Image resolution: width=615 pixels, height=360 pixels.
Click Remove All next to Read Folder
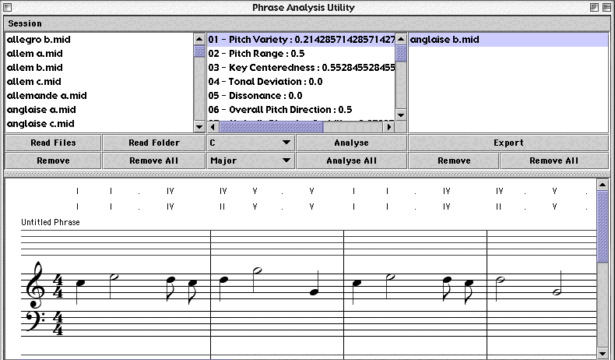tap(154, 161)
